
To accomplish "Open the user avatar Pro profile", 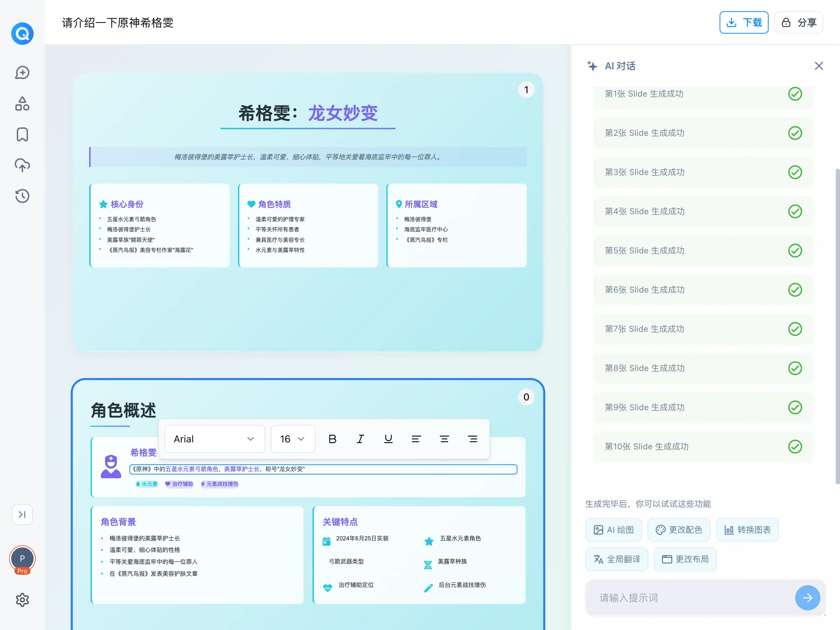I will (x=22, y=560).
